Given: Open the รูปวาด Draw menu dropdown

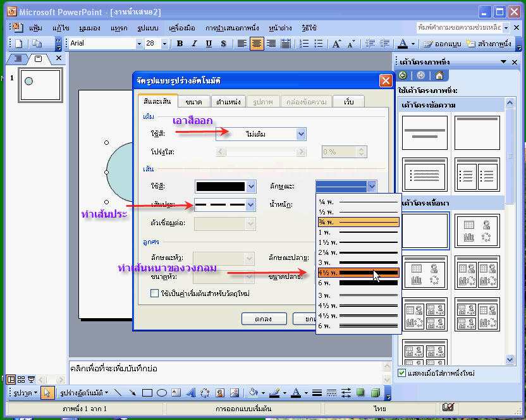Looking at the screenshot, I should pos(25,392).
